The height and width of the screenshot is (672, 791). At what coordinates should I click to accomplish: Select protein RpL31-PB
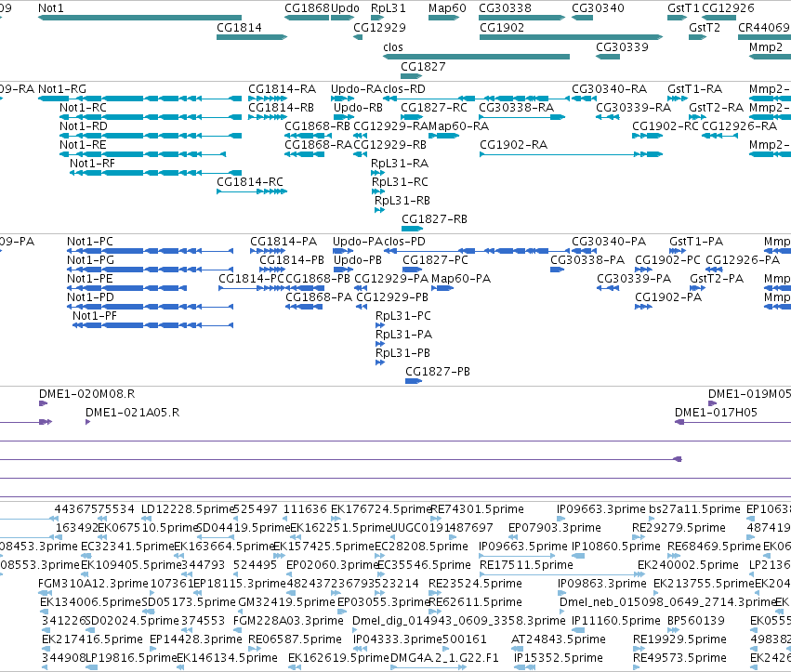[x=402, y=353]
